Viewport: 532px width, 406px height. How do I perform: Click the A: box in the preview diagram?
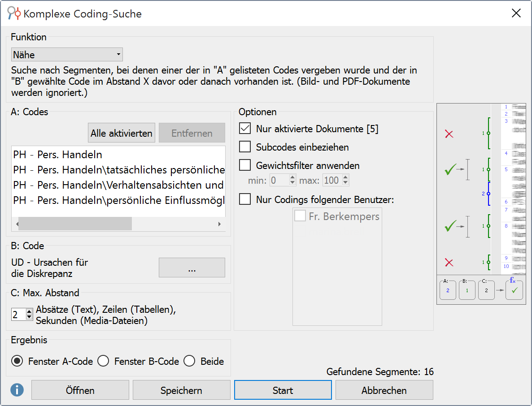[x=448, y=290]
